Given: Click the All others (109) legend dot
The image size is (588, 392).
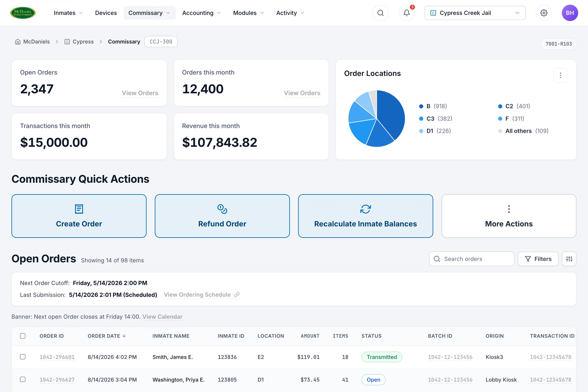Looking at the screenshot, I should (x=500, y=131).
